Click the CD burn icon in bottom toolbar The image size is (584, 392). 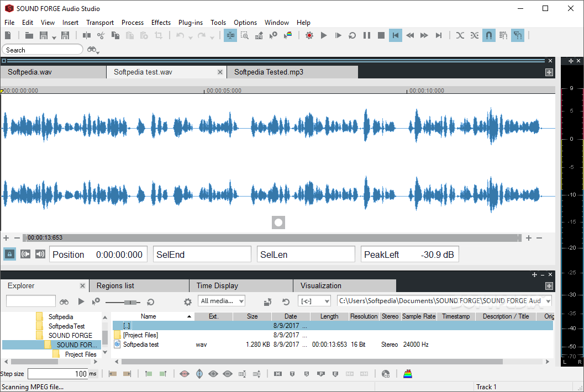386,374
